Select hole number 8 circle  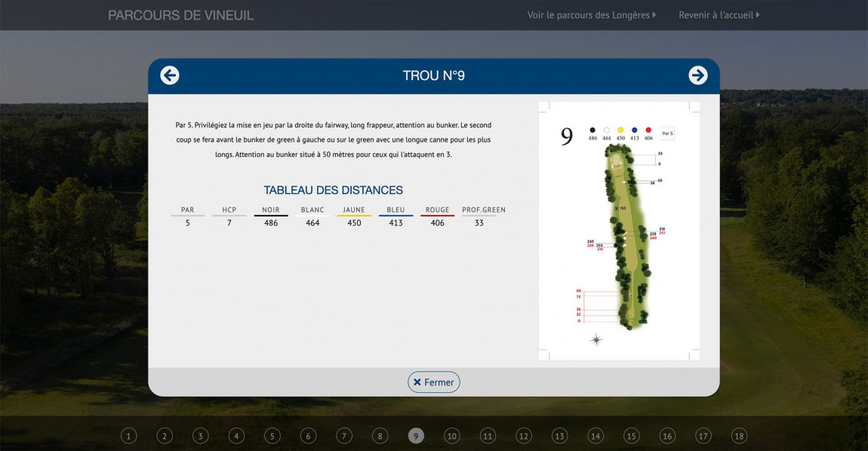[x=380, y=436]
